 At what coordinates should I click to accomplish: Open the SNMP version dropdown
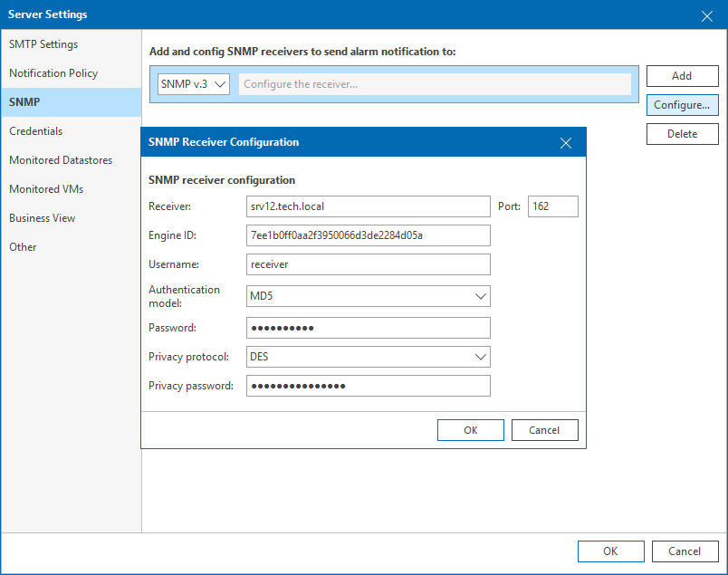pyautogui.click(x=194, y=84)
